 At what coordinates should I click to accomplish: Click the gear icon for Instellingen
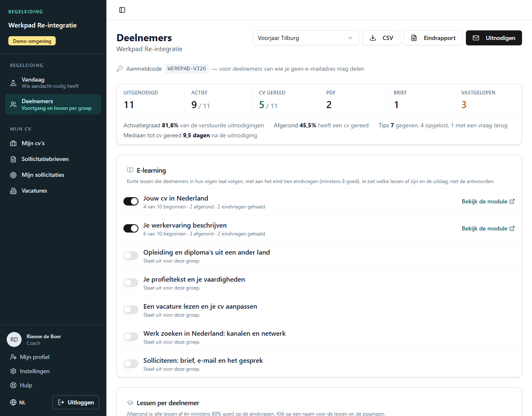point(13,371)
